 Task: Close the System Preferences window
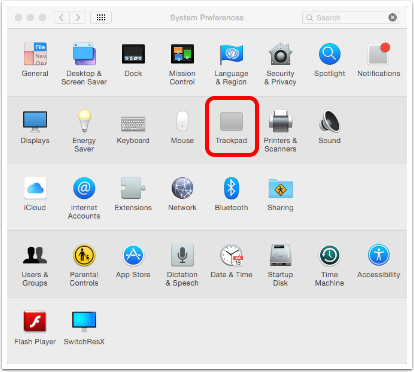click(x=19, y=17)
